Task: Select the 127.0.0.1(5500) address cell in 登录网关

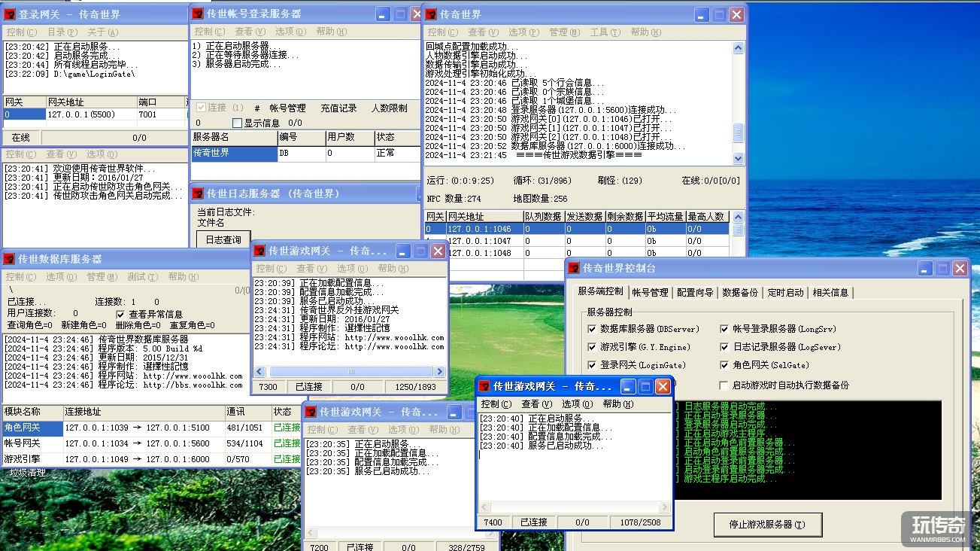Action: (x=90, y=114)
